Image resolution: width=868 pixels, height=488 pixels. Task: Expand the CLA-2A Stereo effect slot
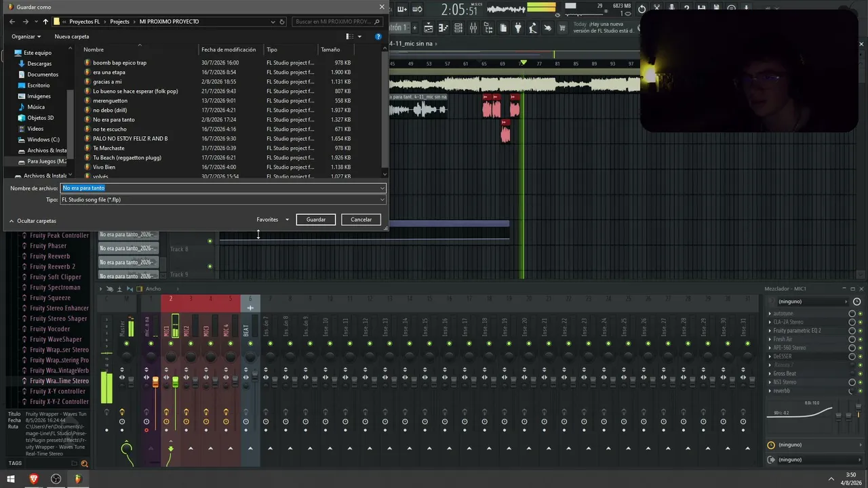770,322
